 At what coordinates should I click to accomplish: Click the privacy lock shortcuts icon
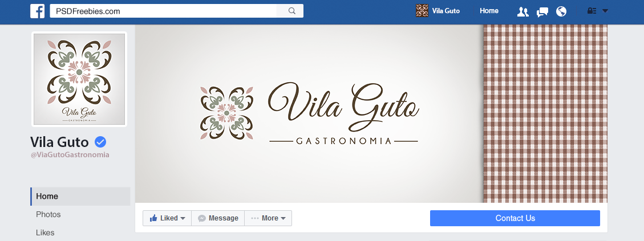[592, 11]
